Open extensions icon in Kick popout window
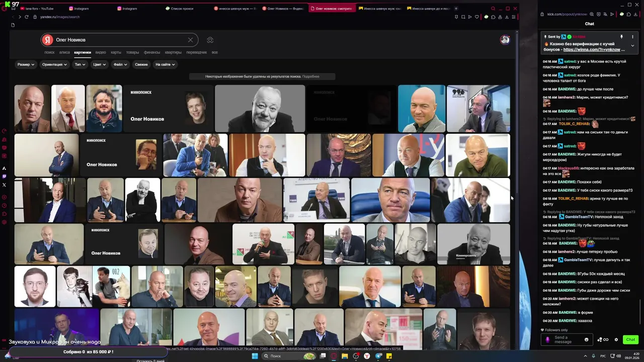 click(x=629, y=14)
